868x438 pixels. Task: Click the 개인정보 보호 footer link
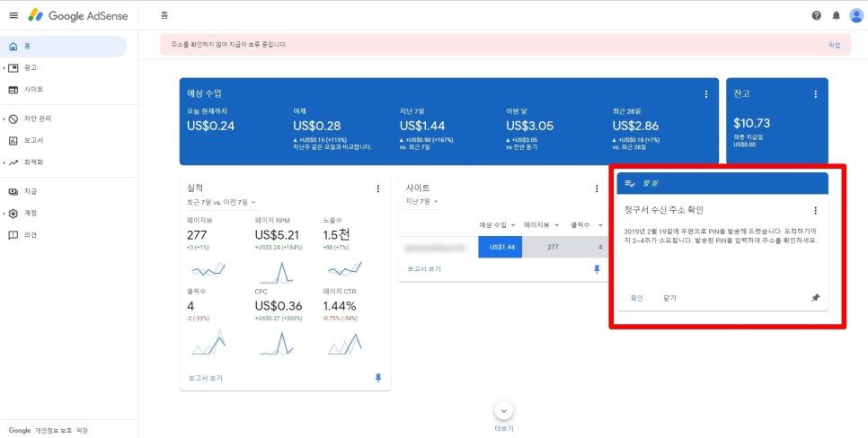53,430
